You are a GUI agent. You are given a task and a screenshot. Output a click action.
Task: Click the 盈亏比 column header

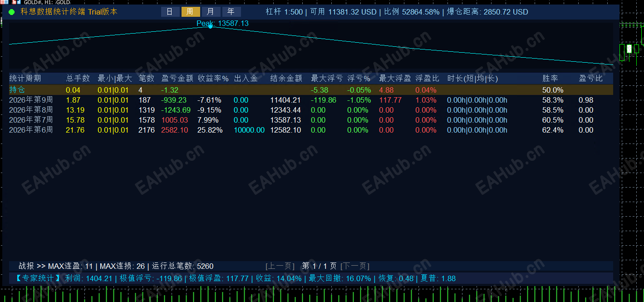click(x=591, y=79)
